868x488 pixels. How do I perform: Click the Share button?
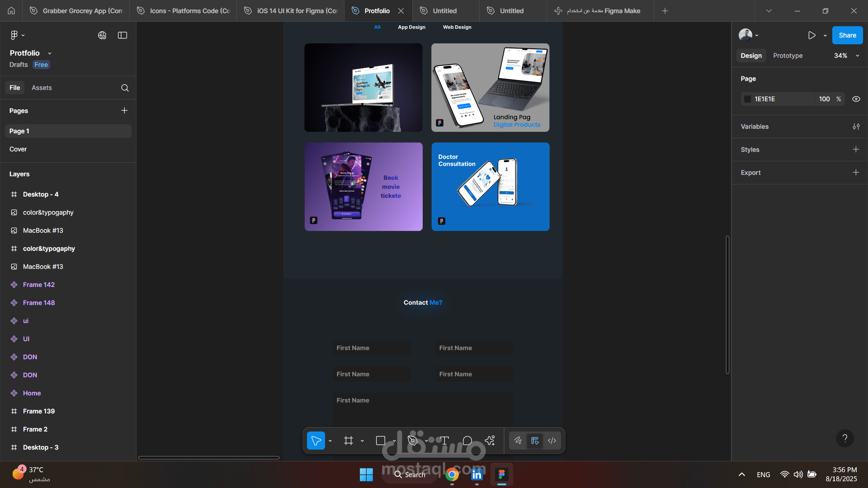pos(847,35)
